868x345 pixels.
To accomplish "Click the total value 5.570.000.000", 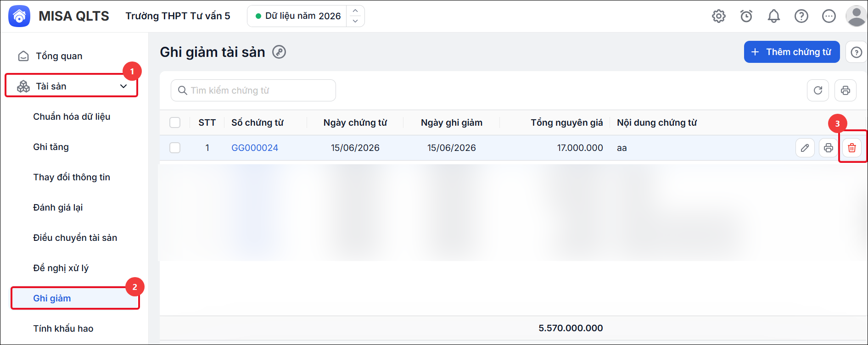I will pyautogui.click(x=571, y=328).
